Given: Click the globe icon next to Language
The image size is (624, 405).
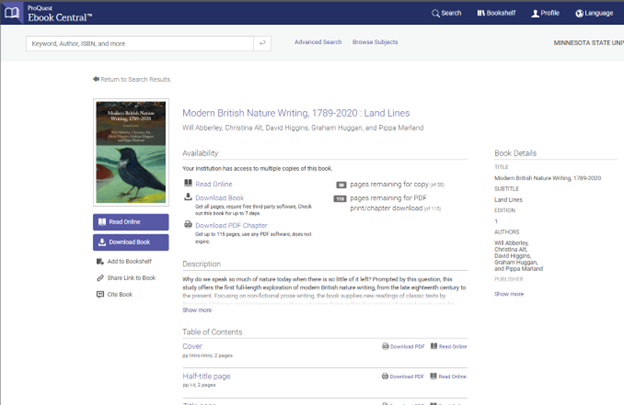Looking at the screenshot, I should pos(579,14).
